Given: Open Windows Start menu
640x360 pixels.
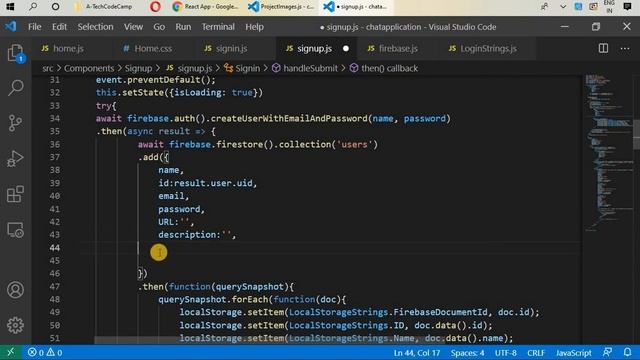Looking at the screenshot, I should 10,7.
